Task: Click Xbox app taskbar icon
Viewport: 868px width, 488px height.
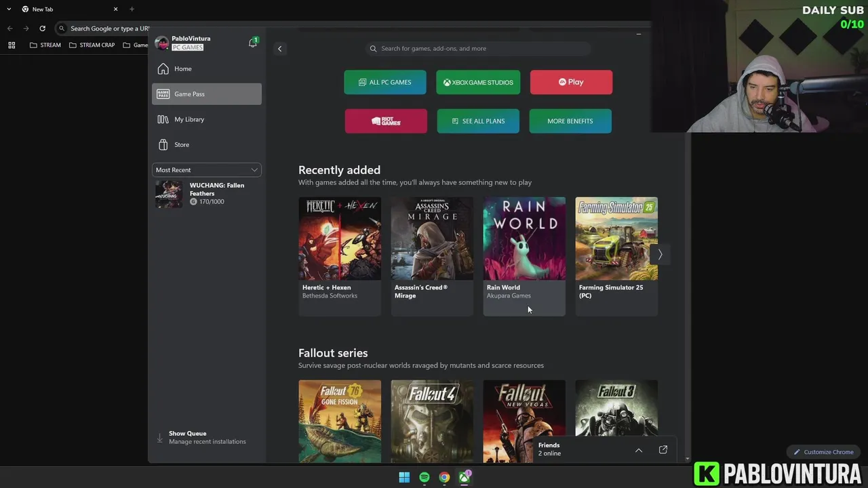Action: coord(465,477)
